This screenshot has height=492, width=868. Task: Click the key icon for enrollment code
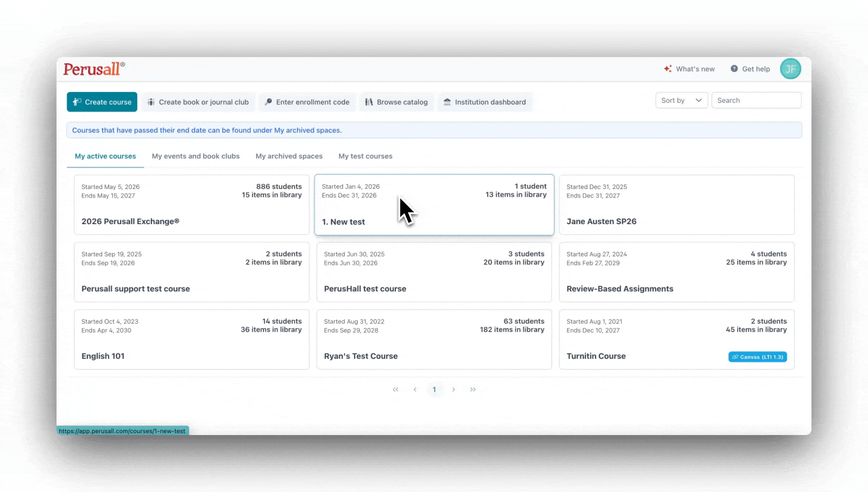[269, 102]
